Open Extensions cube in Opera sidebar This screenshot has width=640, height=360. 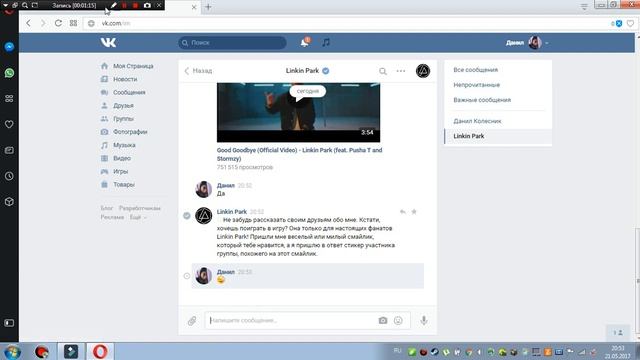click(9, 202)
